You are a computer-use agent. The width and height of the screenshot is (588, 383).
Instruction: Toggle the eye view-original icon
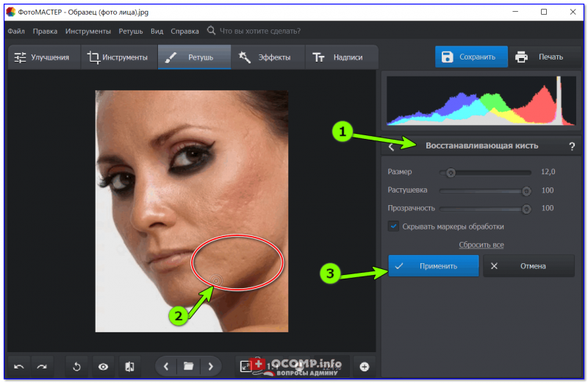[103, 367]
